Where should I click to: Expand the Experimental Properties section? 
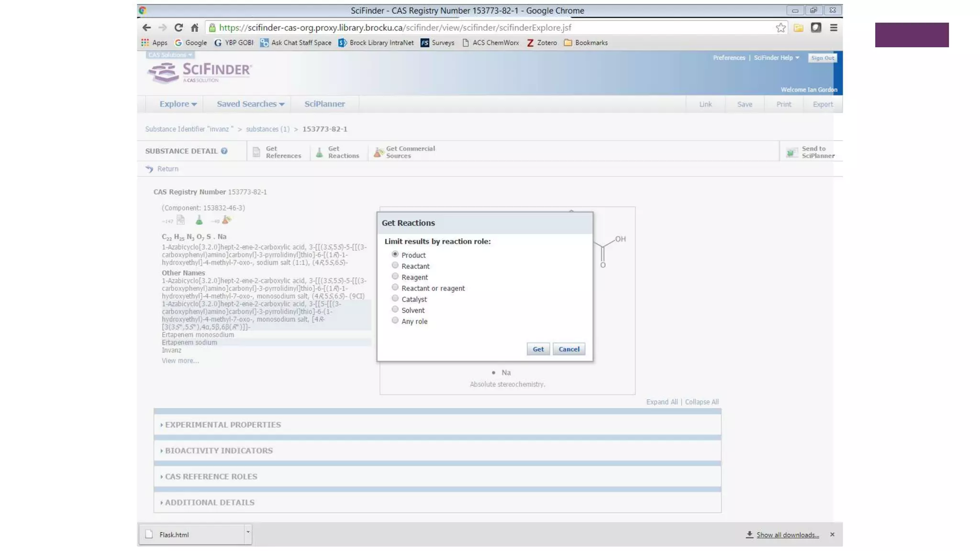pos(223,425)
